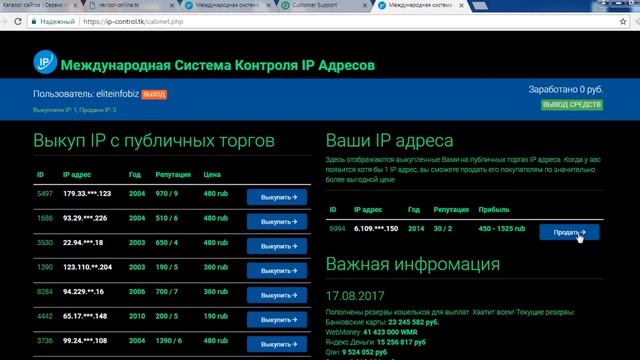The width and height of the screenshot is (640, 360).
Task: Buy IP 93.29.***.226 with Выкупить
Action: tap(277, 222)
